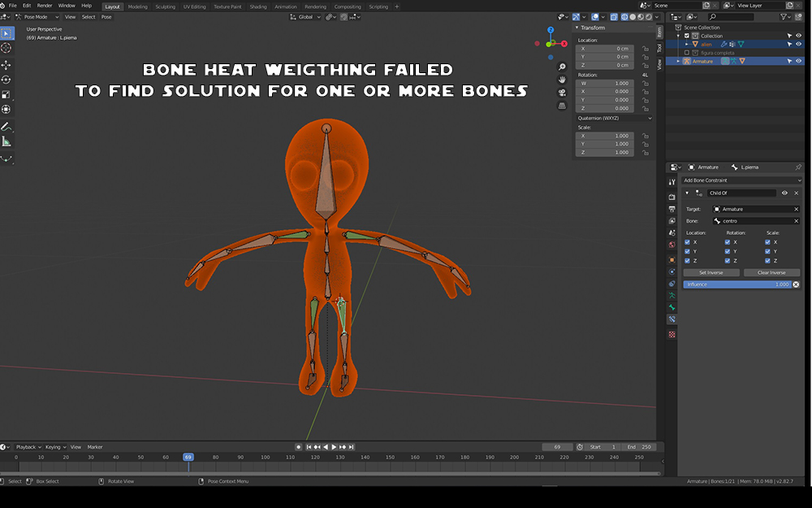Toggle the camera view icon
Viewport: 812px width, 508px height.
[562, 93]
